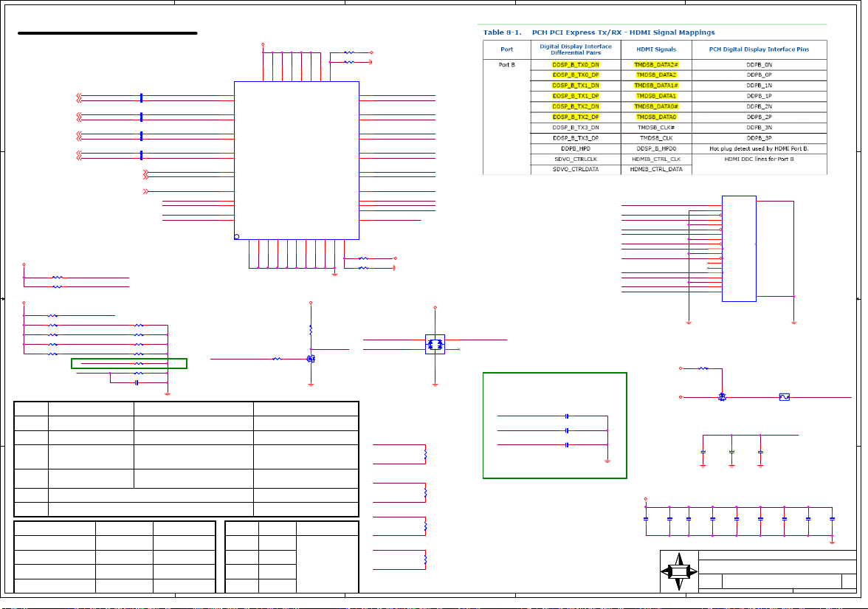Screen dimensions: 868x609
Task: Click highlighted cell TMDSB_DATA1#
Action: (x=656, y=86)
